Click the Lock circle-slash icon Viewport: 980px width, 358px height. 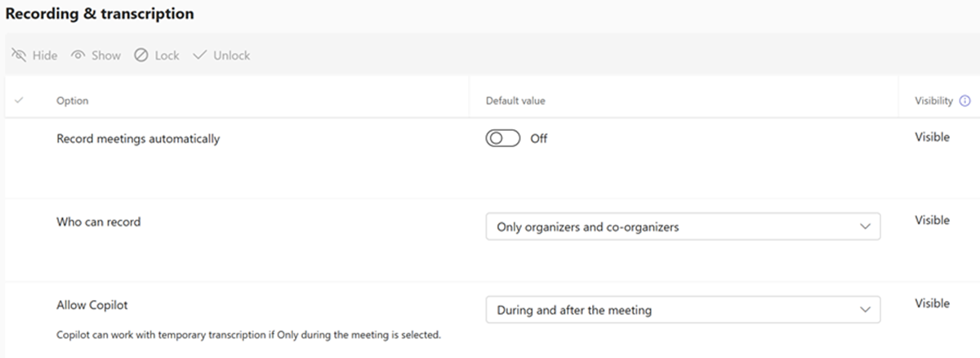click(141, 56)
